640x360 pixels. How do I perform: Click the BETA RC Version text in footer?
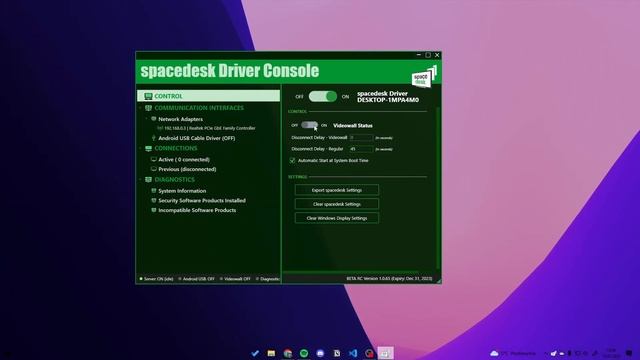389,279
